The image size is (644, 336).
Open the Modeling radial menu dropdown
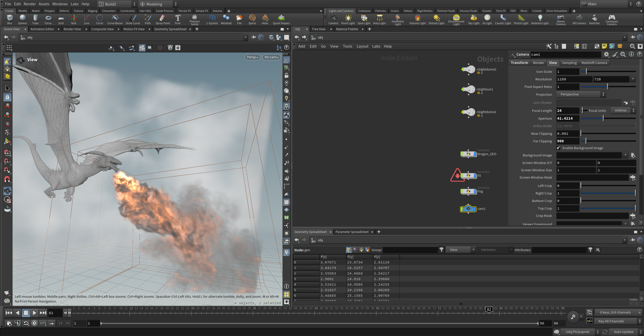point(158,4)
